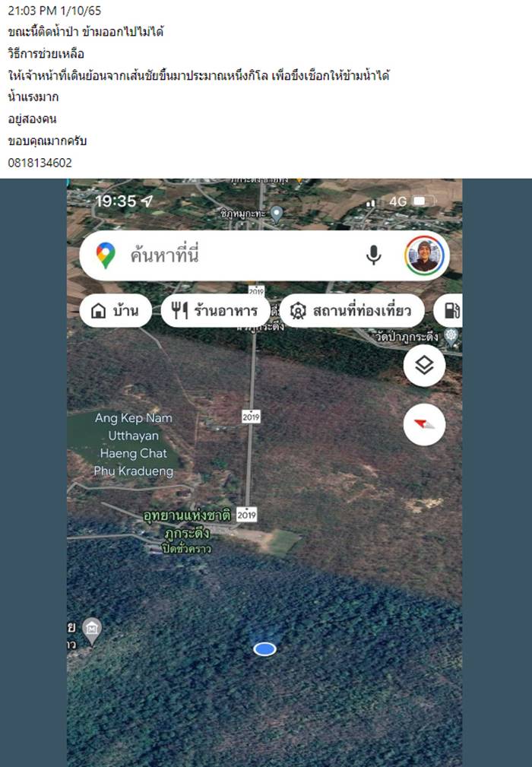
Task: Click the temple marker near วัดป่าภูกระดึง
Action: [451, 337]
